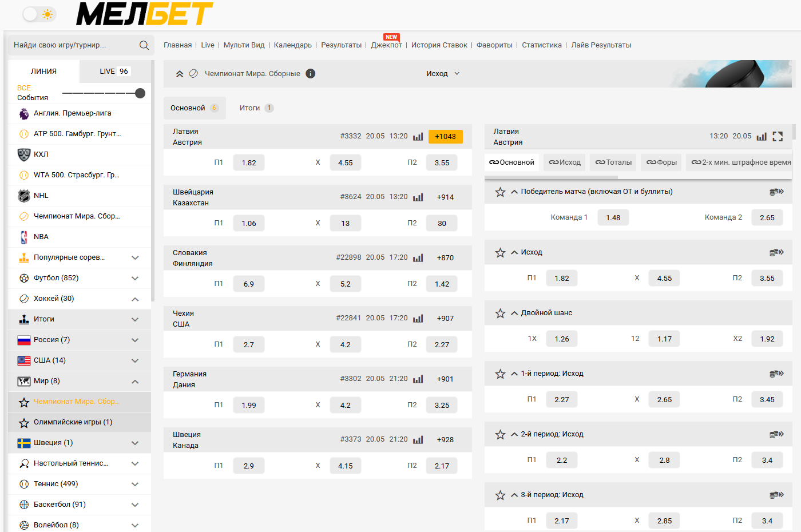
Task: Click the info icon beside Чемпионат Мира. Сборные
Action: (311, 74)
